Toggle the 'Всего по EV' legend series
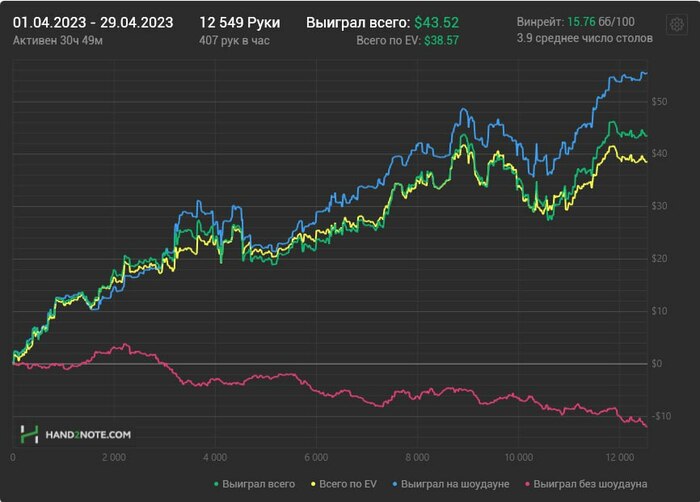 344,484
